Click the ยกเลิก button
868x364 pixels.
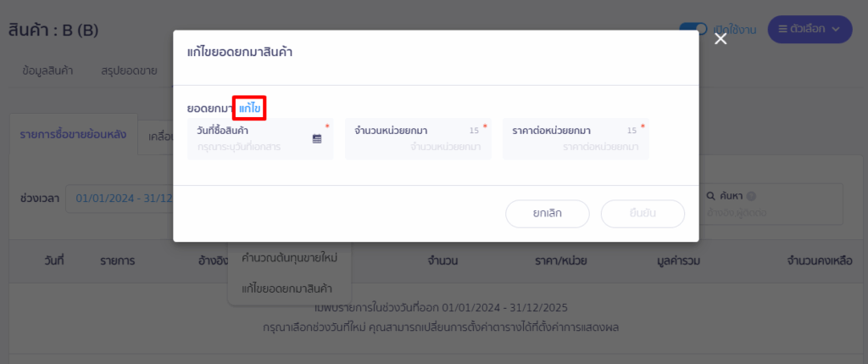(548, 214)
